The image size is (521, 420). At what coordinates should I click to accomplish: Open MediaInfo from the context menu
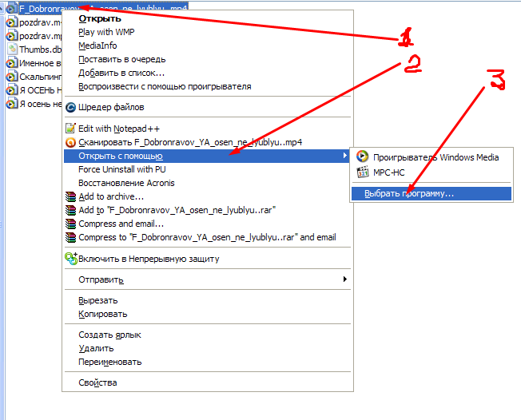97,46
